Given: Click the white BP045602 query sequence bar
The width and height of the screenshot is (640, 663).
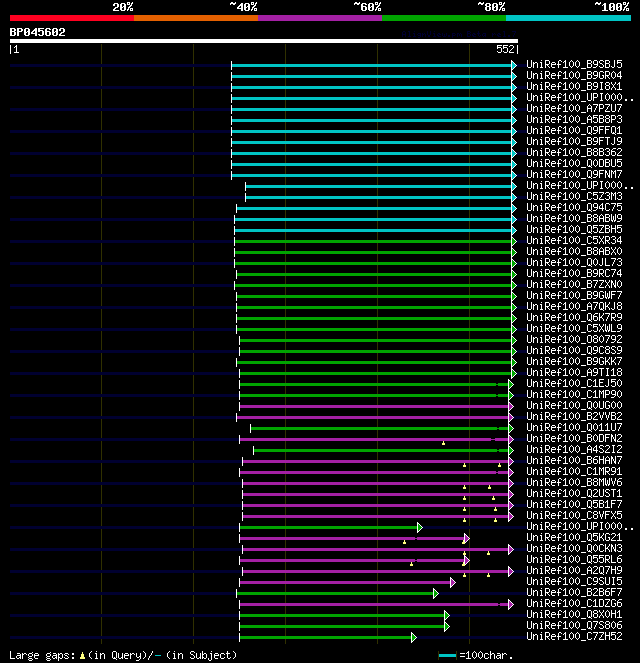Looking at the screenshot, I should (x=264, y=41).
